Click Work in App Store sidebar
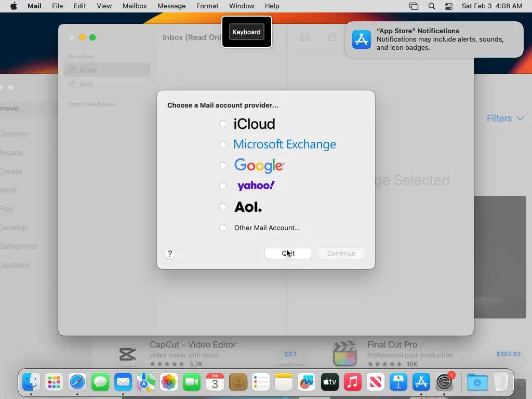Image resolution: width=532 pixels, height=399 pixels. point(8,190)
